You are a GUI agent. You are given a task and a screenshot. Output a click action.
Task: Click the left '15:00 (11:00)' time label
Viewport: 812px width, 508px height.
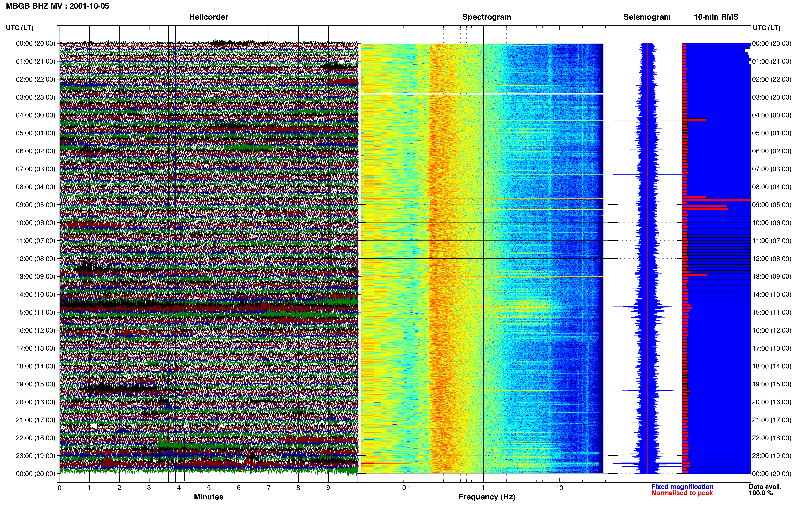[36, 312]
